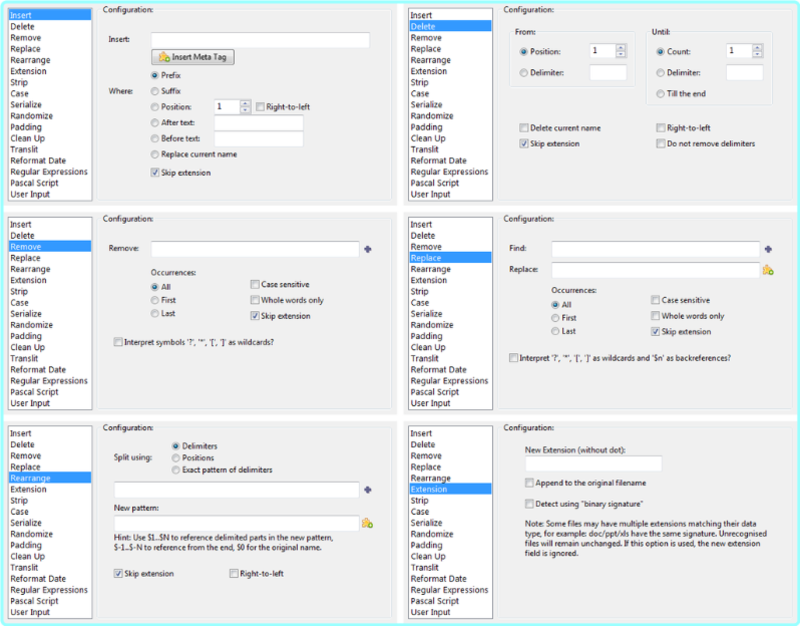Choose Serialize in the Rearrange panel list

click(x=50, y=523)
